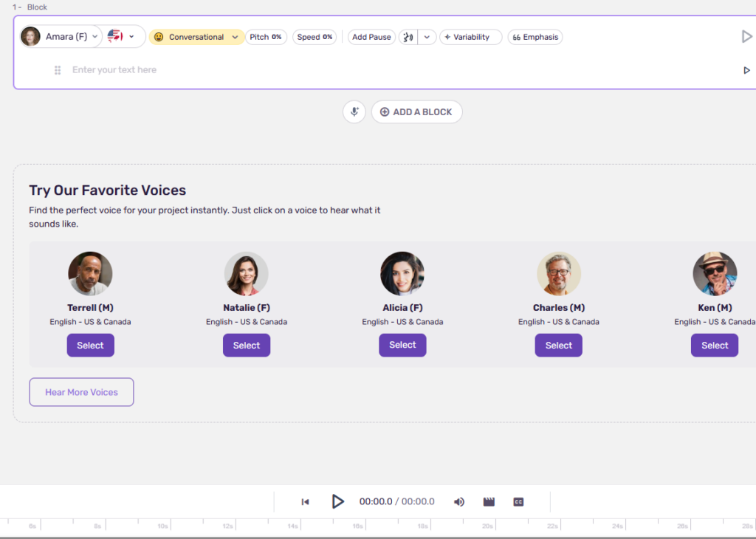Viewport: 756px width, 539px height.
Task: Click Hear More Voices button
Action: (x=81, y=392)
